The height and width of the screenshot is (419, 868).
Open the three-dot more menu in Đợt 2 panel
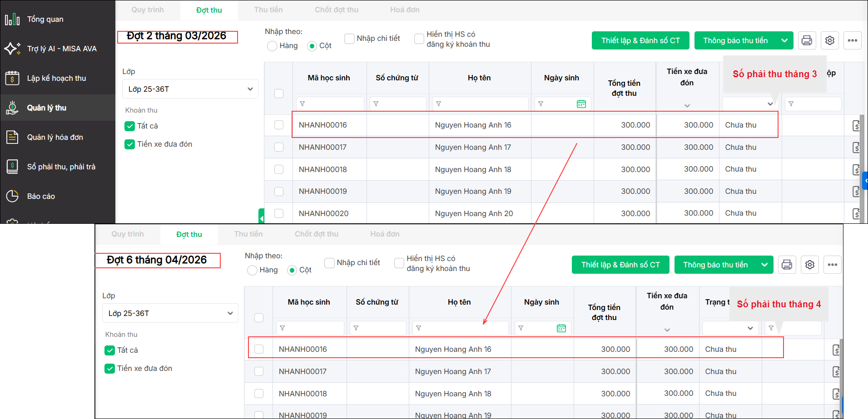[x=853, y=40]
